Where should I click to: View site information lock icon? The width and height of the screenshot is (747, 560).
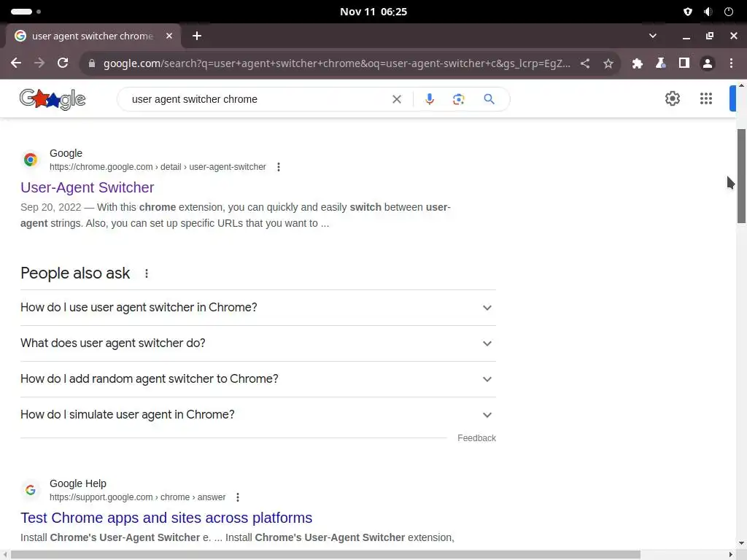click(92, 63)
